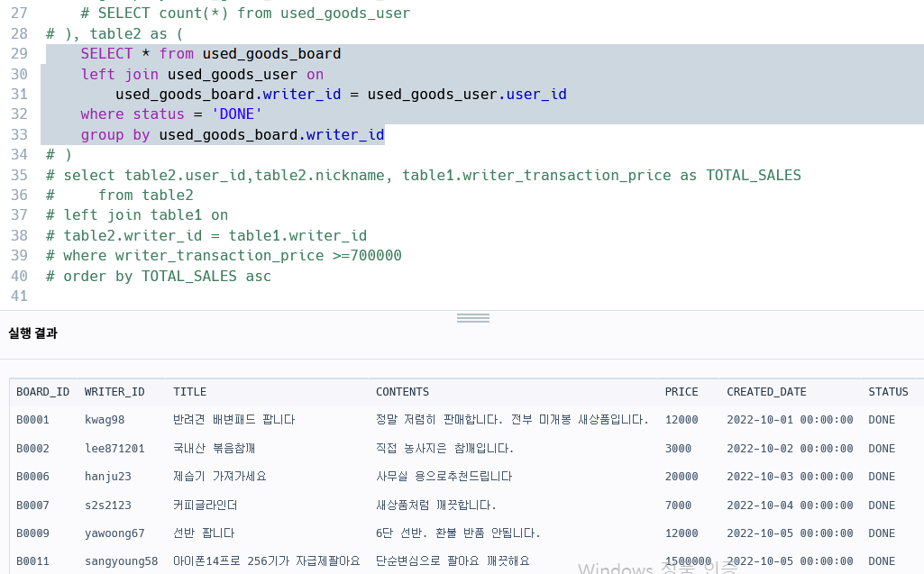Image resolution: width=924 pixels, height=574 pixels.
Task: Select cell B0007 in results table
Action: point(32,505)
